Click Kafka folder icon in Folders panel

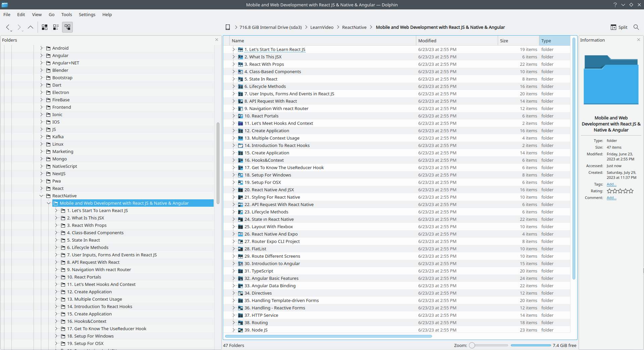pyautogui.click(x=48, y=137)
